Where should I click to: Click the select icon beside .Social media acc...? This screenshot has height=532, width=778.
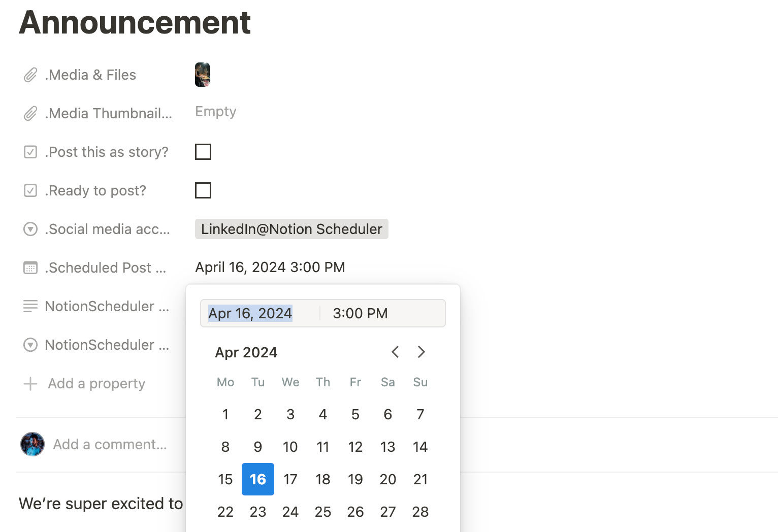click(x=30, y=229)
